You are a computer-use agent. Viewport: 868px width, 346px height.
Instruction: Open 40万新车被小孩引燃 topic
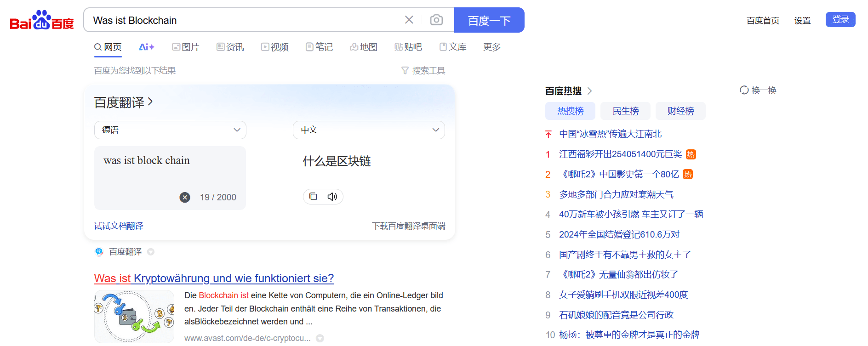631,214
